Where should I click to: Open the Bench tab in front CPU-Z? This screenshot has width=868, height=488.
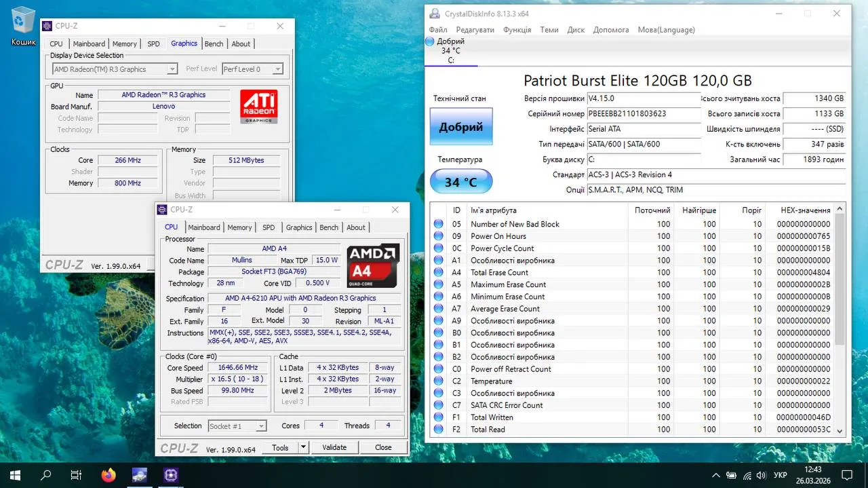[x=329, y=227]
